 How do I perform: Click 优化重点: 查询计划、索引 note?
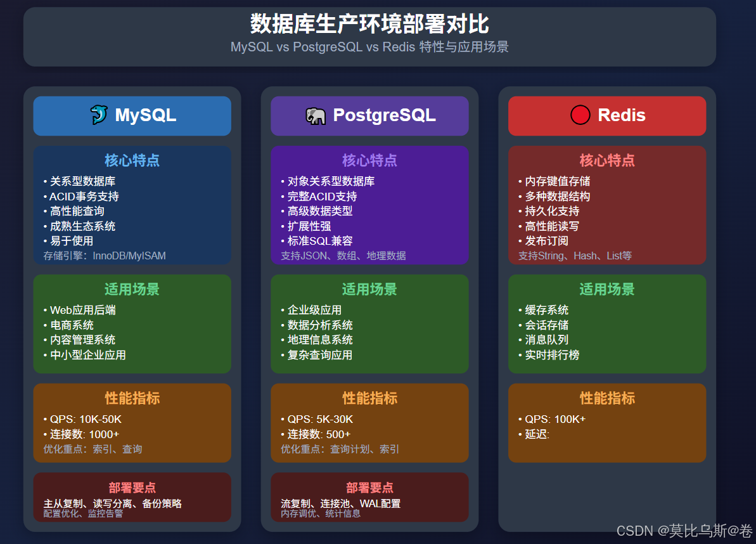click(340, 449)
